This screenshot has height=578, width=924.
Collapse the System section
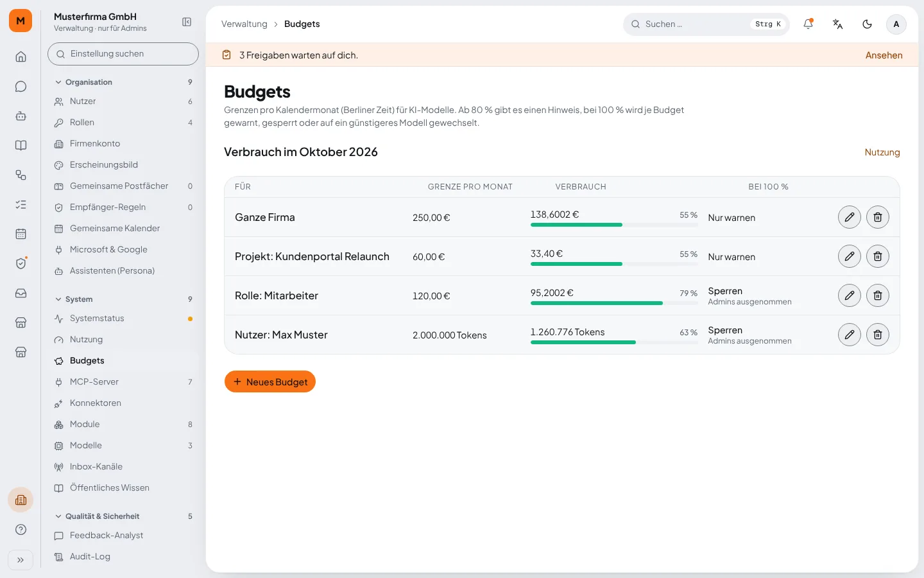[123, 299]
